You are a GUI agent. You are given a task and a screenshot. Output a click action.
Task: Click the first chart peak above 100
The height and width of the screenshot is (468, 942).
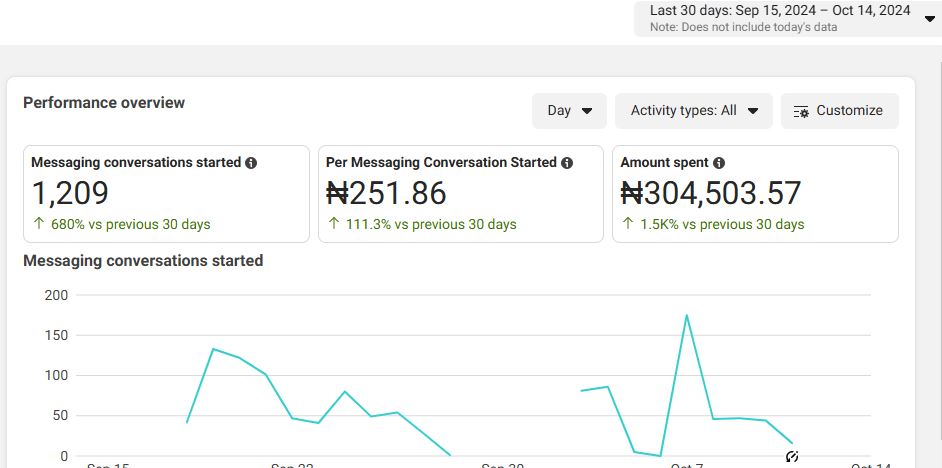coord(213,349)
